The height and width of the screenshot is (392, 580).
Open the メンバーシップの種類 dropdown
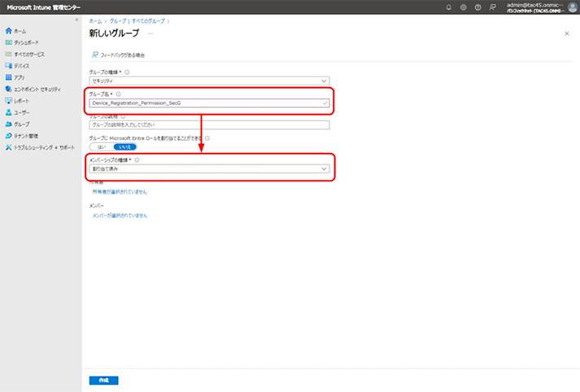click(209, 169)
